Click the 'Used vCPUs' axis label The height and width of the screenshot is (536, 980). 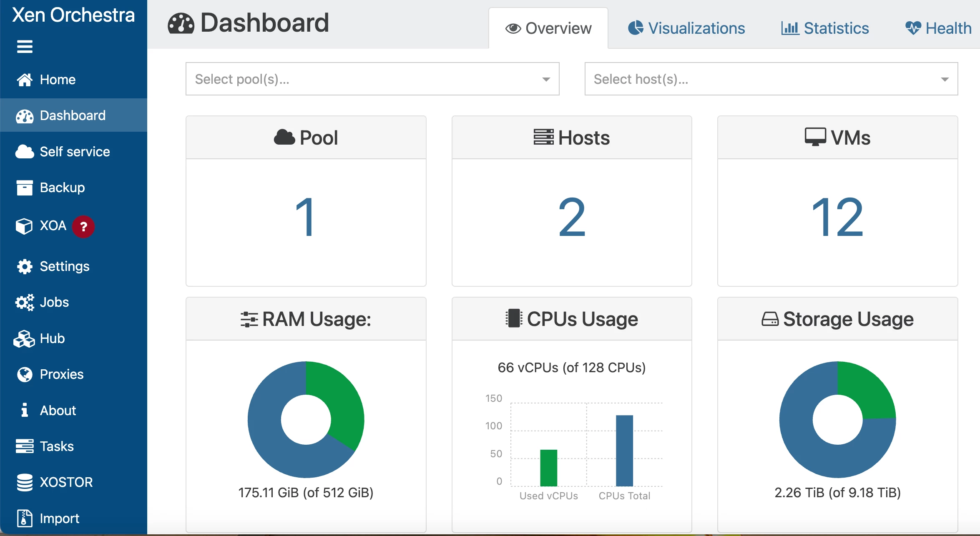point(548,496)
